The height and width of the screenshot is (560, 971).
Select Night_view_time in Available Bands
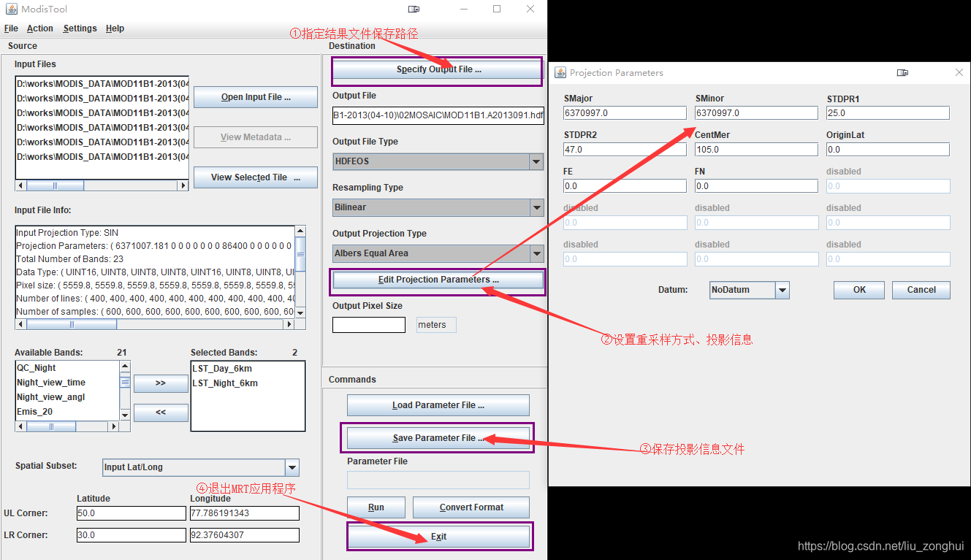click(x=67, y=383)
